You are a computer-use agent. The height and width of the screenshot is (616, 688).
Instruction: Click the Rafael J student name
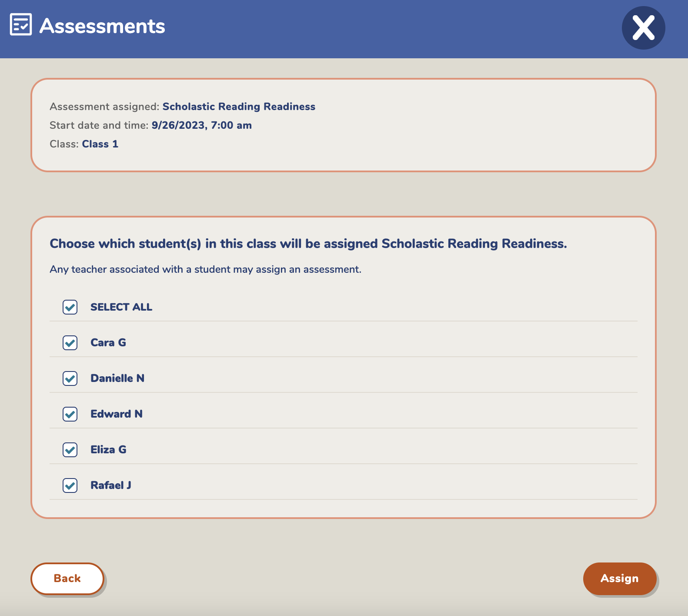point(111,485)
